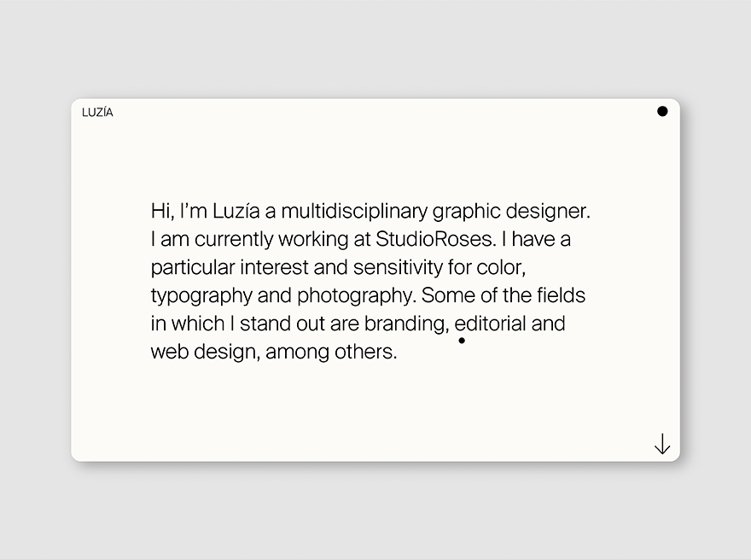Click the words "graphic designer."
The image size is (751, 560).
511,213
